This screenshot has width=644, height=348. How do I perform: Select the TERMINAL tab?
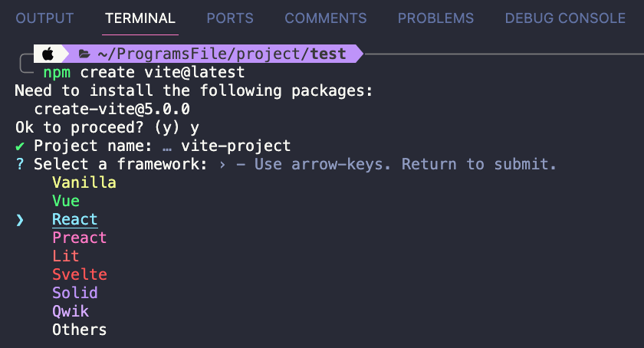pyautogui.click(x=140, y=18)
